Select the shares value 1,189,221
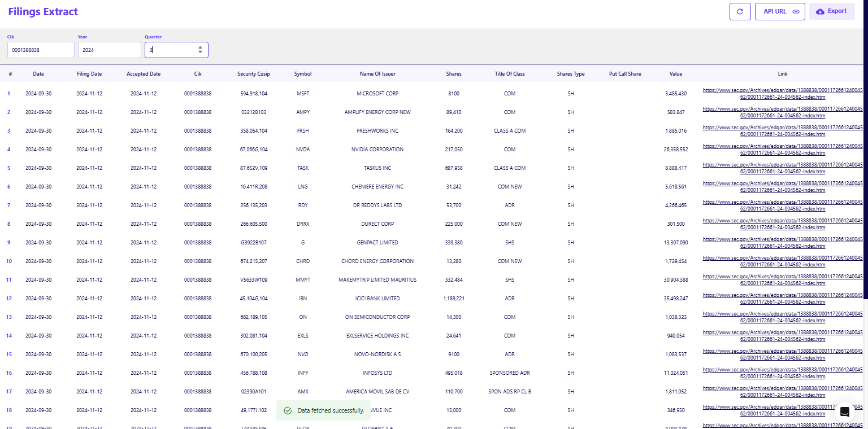This screenshot has height=429, width=868. pyautogui.click(x=454, y=299)
